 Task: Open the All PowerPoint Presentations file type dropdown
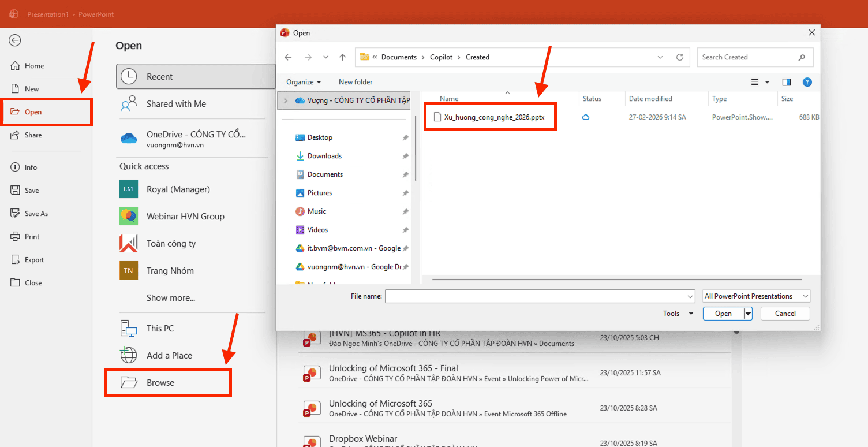757,296
